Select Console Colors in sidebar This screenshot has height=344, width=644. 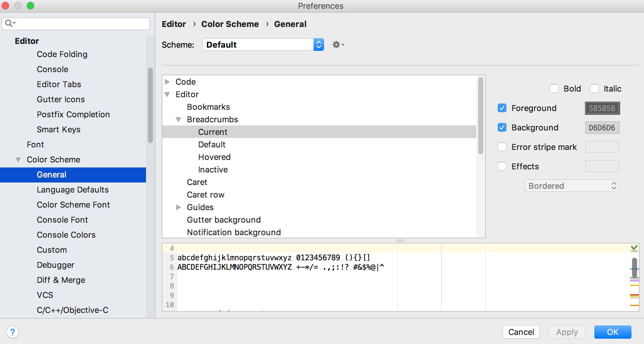[66, 235]
